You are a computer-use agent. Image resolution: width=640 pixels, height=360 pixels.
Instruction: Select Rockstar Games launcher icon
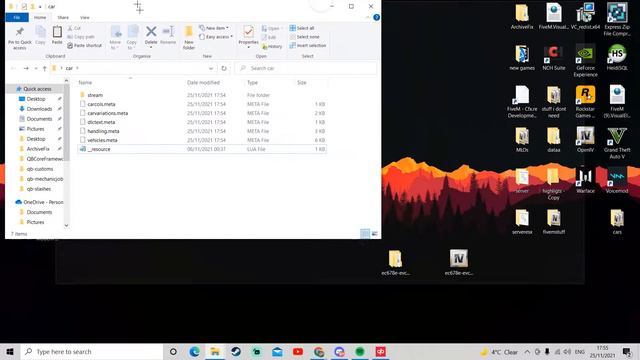585,102
